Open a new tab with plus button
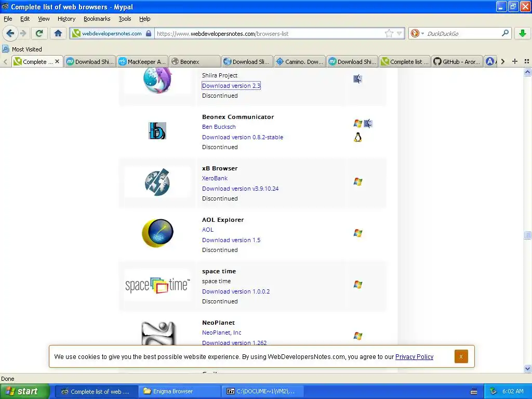This screenshot has height=399, width=532. coord(515,61)
